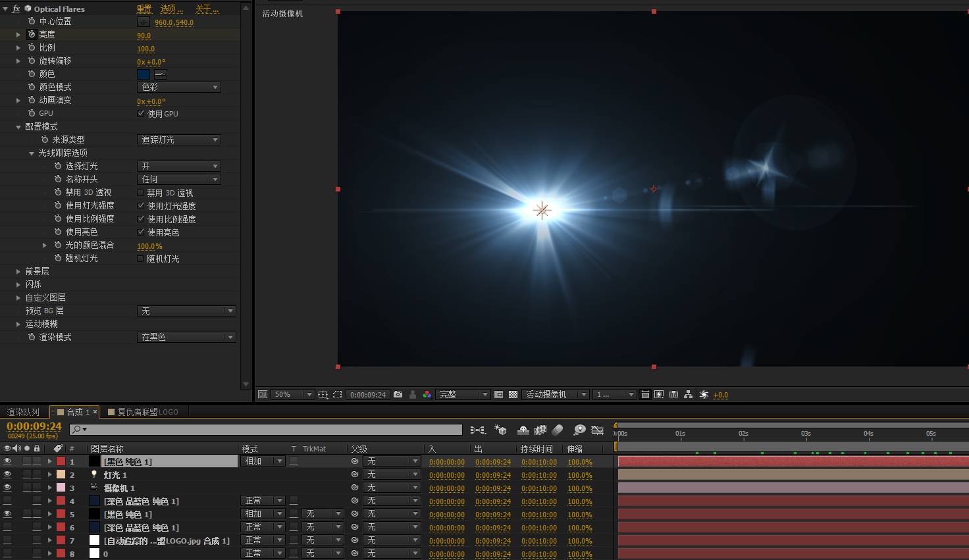Image resolution: width=969 pixels, height=560 pixels.
Task: Hide the 摄像机 1 layer eye toggle
Action: coord(7,488)
